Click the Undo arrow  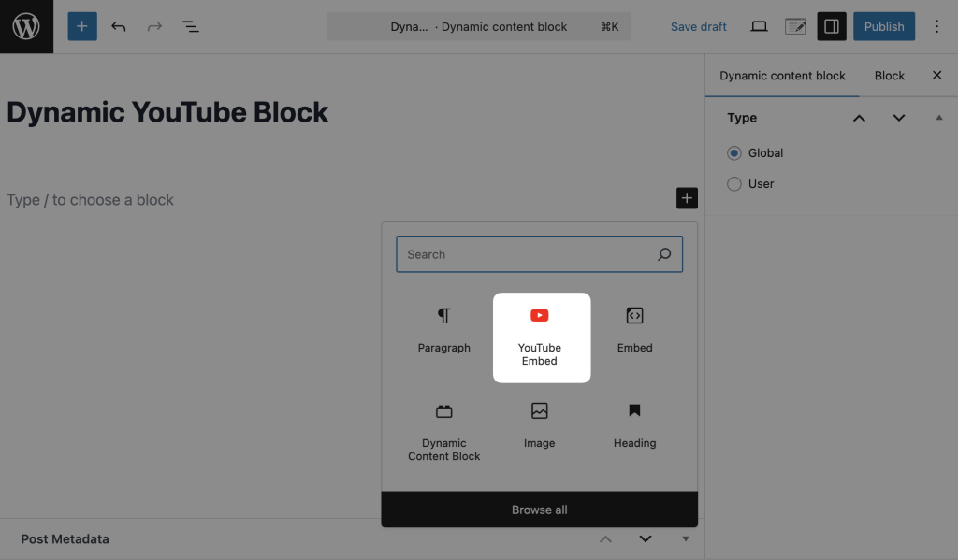(118, 26)
